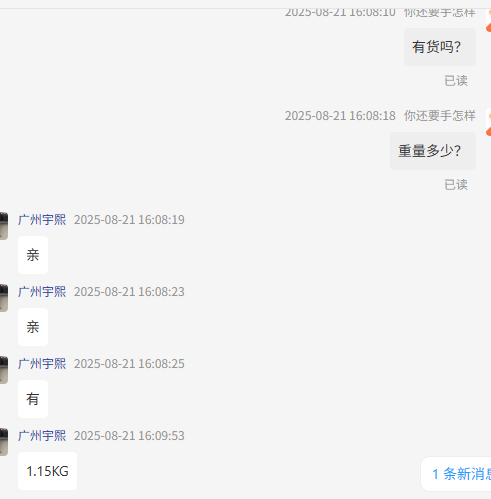
Task: Click sender name 广州宇熙 at 16:08:25
Action: tap(42, 364)
